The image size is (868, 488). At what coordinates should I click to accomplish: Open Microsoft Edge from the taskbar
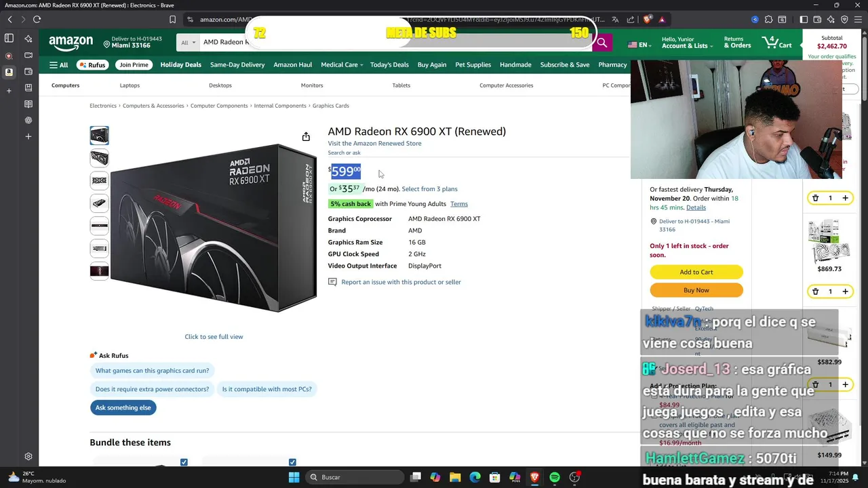coord(475,477)
